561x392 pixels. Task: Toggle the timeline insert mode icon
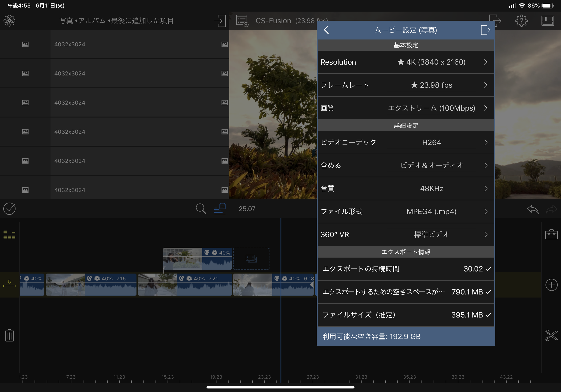tap(10, 283)
